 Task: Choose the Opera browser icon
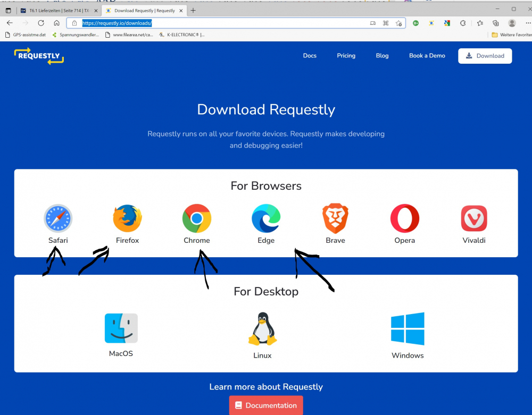click(x=405, y=218)
